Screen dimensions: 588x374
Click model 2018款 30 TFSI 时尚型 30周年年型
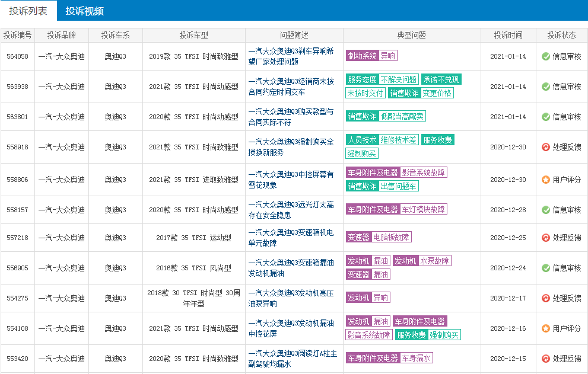pyautogui.click(x=193, y=298)
